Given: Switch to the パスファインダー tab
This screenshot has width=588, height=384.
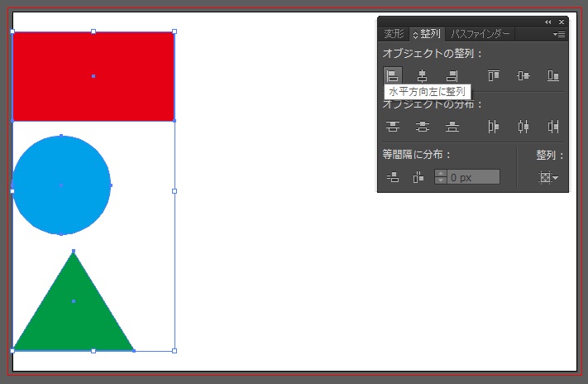Looking at the screenshot, I should [480, 34].
